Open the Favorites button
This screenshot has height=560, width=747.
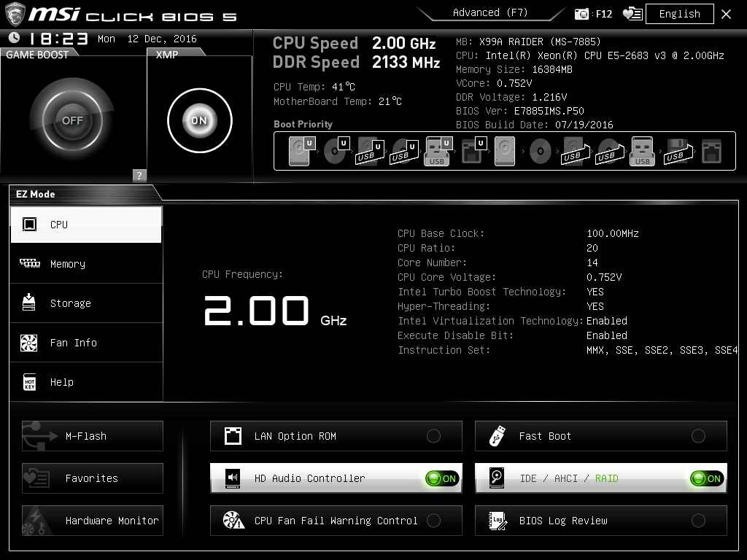click(93, 478)
